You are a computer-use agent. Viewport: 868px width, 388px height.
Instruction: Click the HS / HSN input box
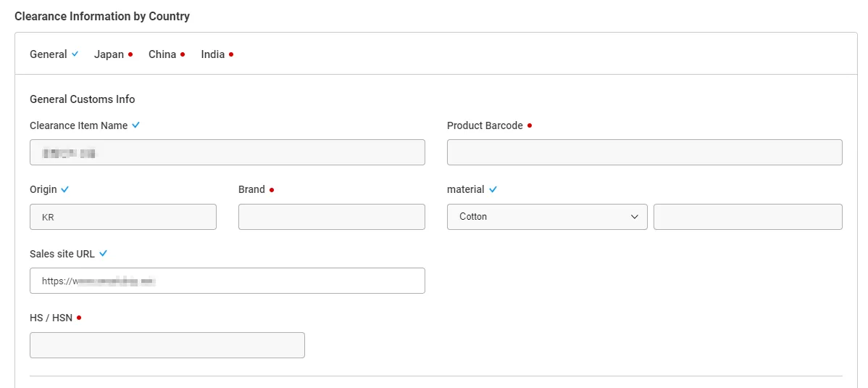point(167,345)
